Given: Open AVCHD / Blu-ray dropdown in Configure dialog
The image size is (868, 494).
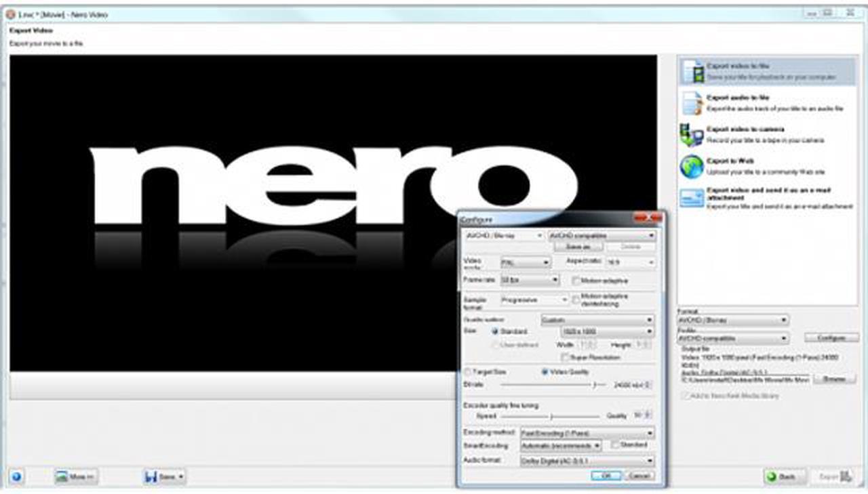Looking at the screenshot, I should [x=503, y=236].
